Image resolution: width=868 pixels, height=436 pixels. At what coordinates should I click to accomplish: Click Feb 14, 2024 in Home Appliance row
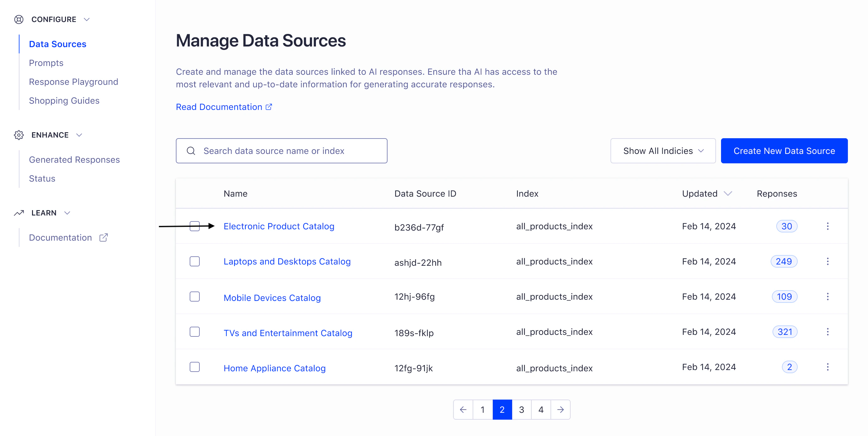coord(709,367)
